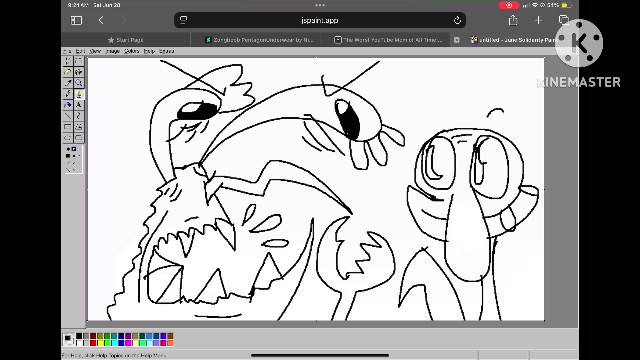
Task: Pick the light gray palette swatch
Action: point(86,343)
